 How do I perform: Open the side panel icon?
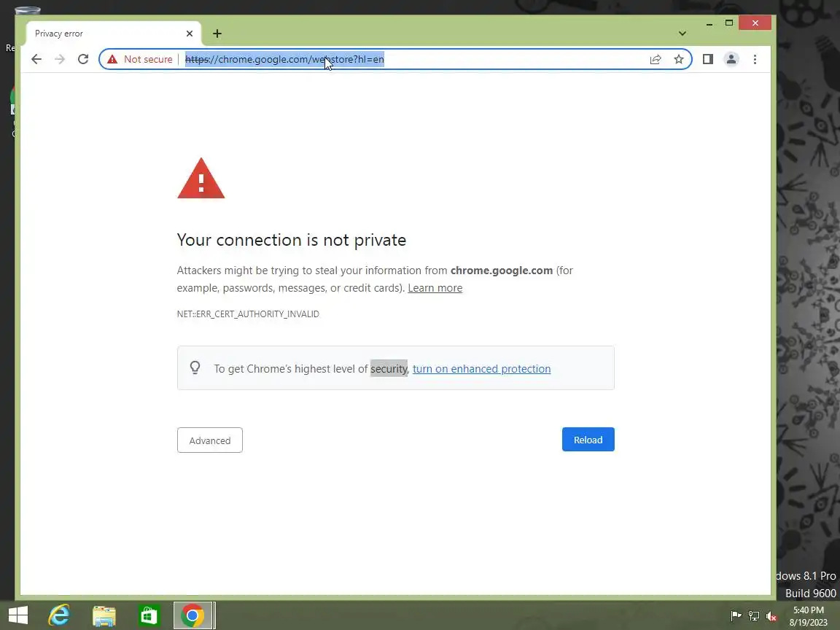[x=708, y=59]
